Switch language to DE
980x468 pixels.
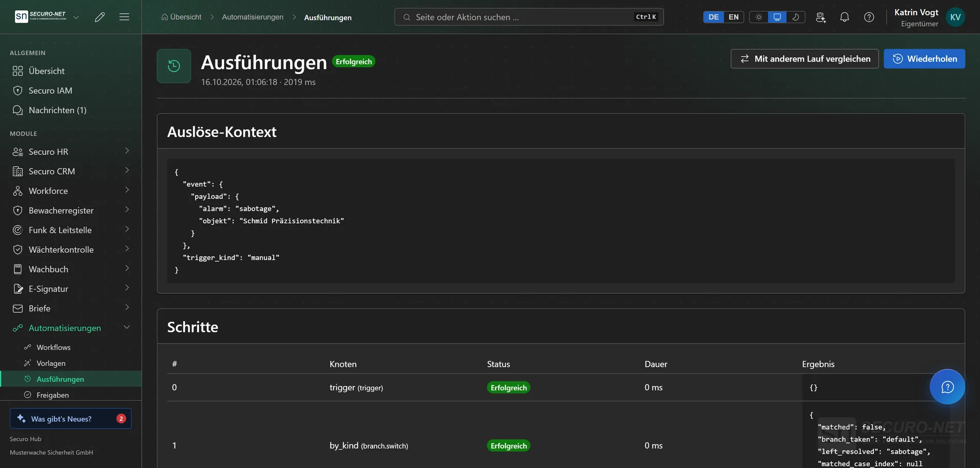tap(713, 17)
